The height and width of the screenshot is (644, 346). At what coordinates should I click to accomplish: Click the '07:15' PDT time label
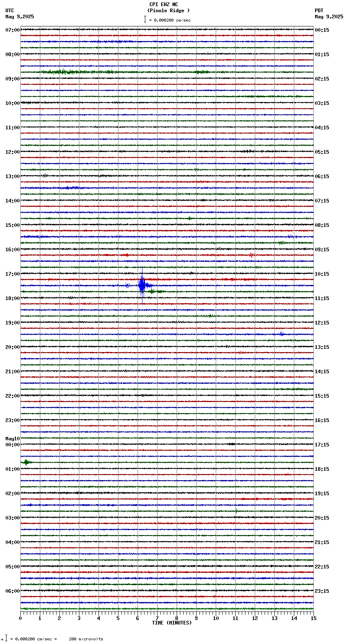pos(322,201)
